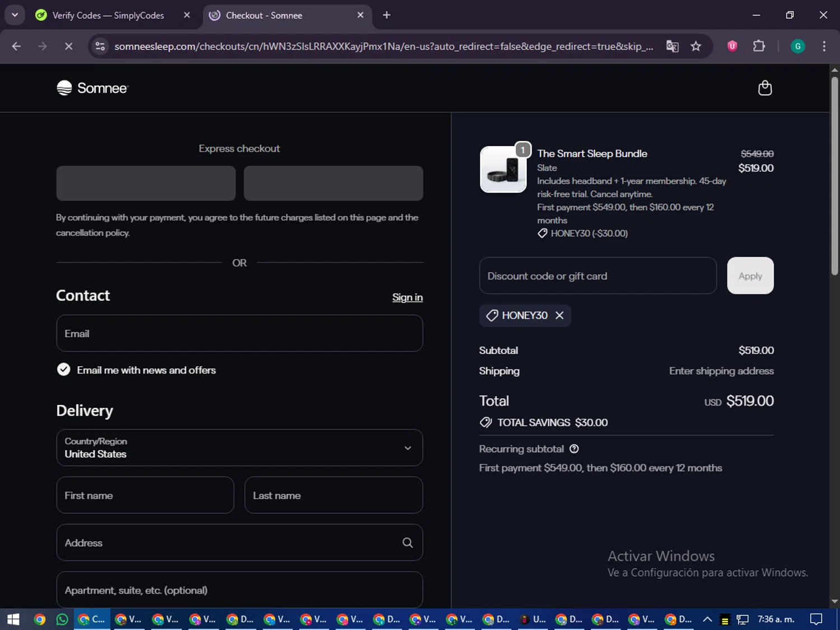Click the Sign in link

tap(407, 297)
